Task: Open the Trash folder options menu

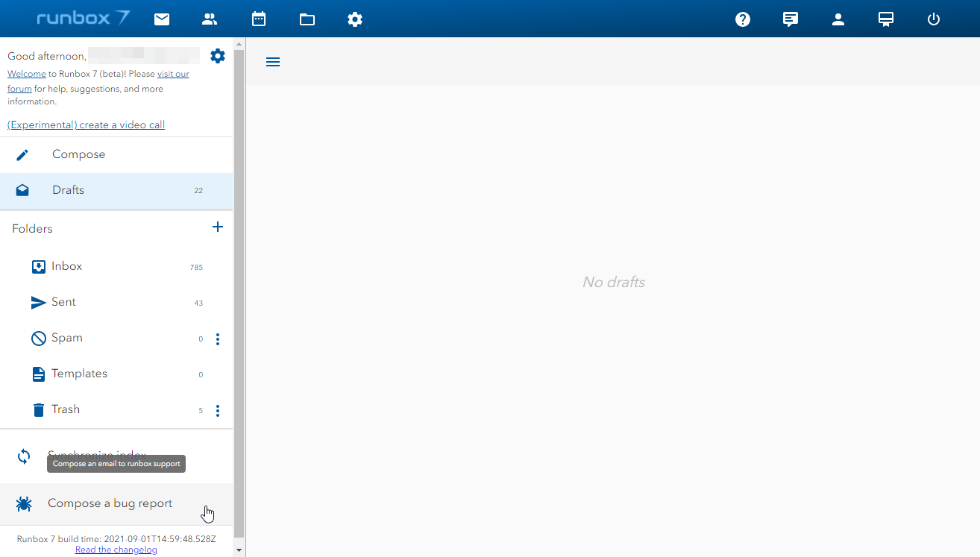Action: click(x=217, y=410)
